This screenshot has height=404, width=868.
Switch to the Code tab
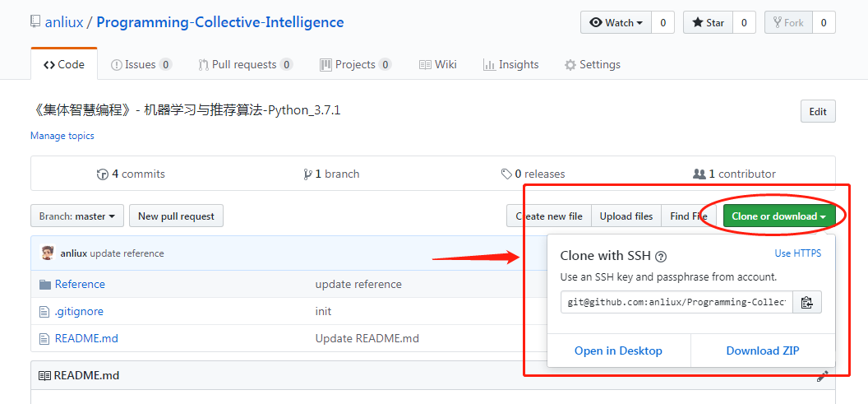64,64
